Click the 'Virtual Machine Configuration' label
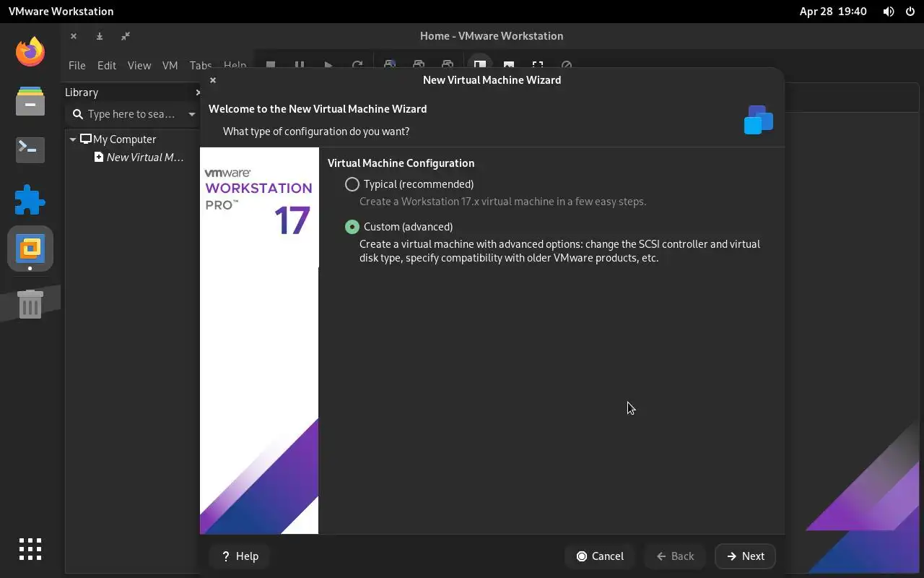Screen dimensions: 924x578 [401, 163]
